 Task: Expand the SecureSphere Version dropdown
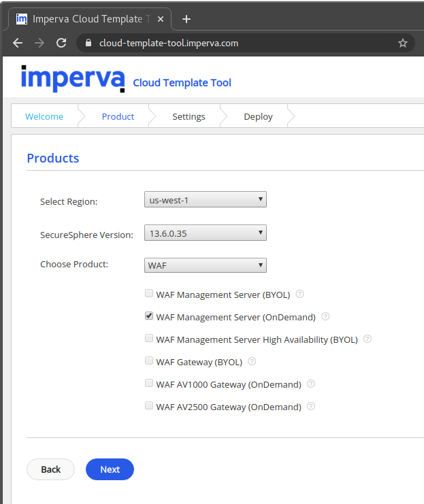(205, 233)
